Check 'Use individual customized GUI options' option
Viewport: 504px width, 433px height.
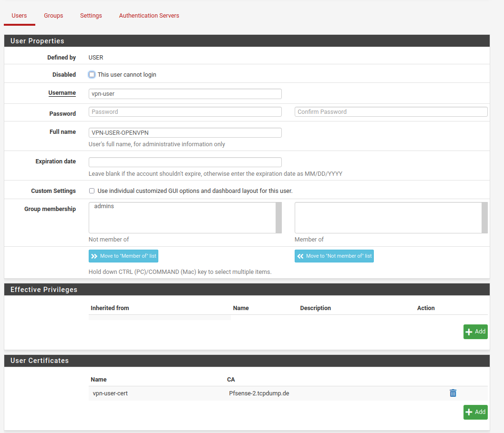92,191
